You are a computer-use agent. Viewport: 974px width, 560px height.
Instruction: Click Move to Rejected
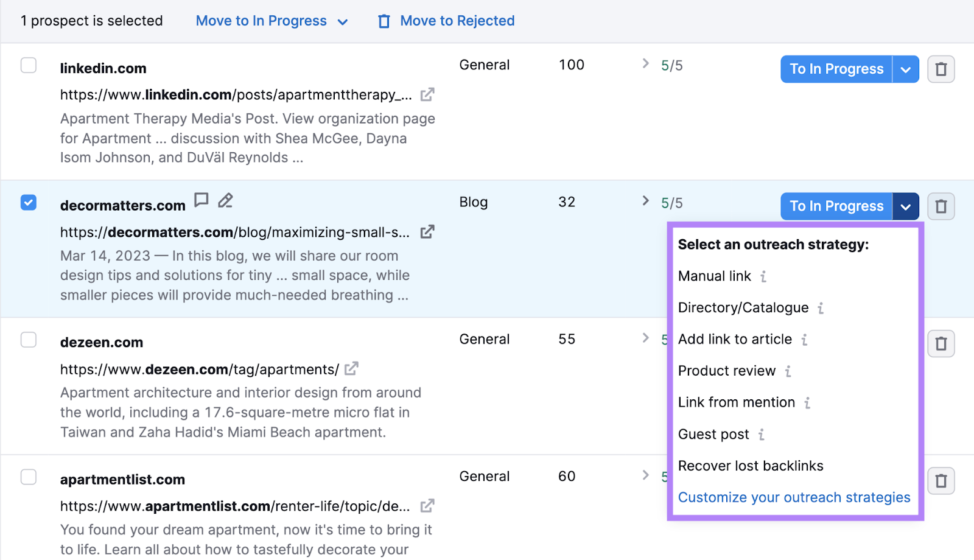pos(456,20)
